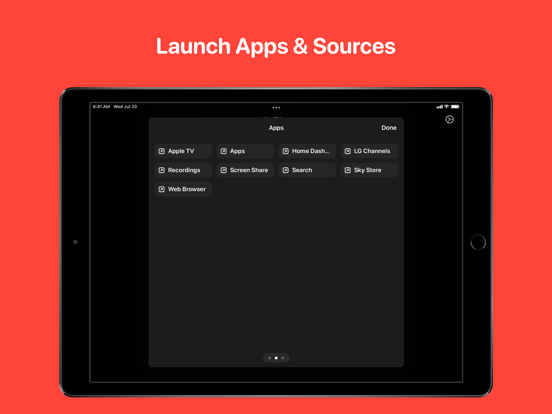Screen dimensions: 552x414
Task: Tap the three-dot multitasking indicator
Action: coord(276,107)
